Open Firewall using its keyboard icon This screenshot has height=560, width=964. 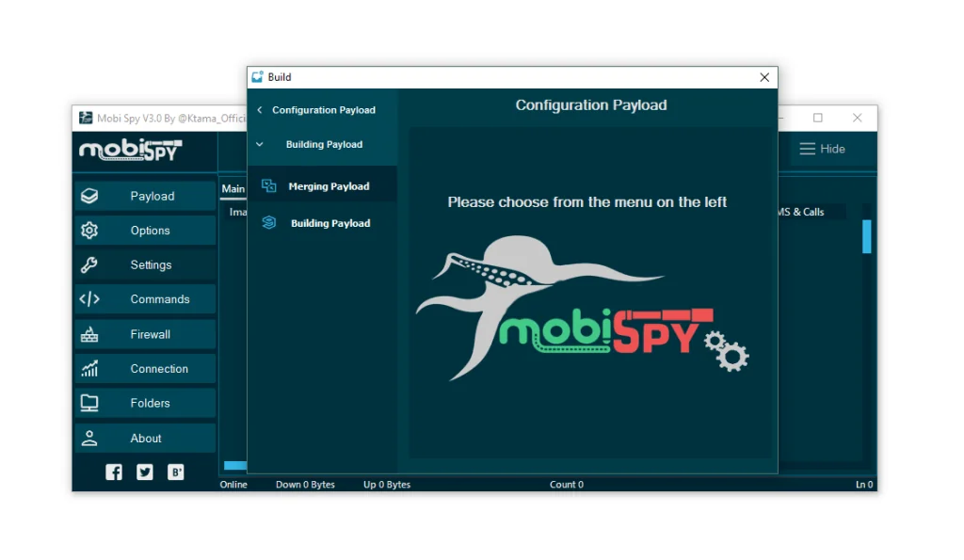pos(89,334)
